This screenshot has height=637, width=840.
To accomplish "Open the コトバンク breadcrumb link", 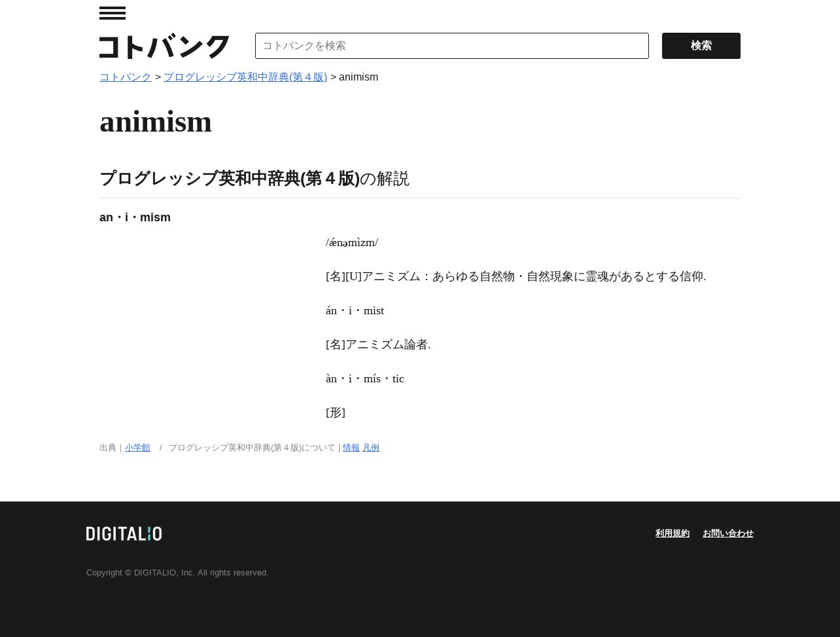I will (126, 77).
